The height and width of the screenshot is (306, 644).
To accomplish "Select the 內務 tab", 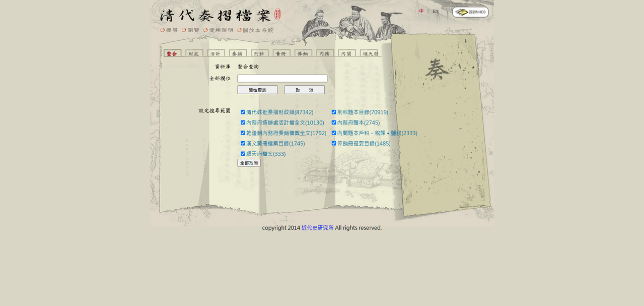I will coord(325,53).
